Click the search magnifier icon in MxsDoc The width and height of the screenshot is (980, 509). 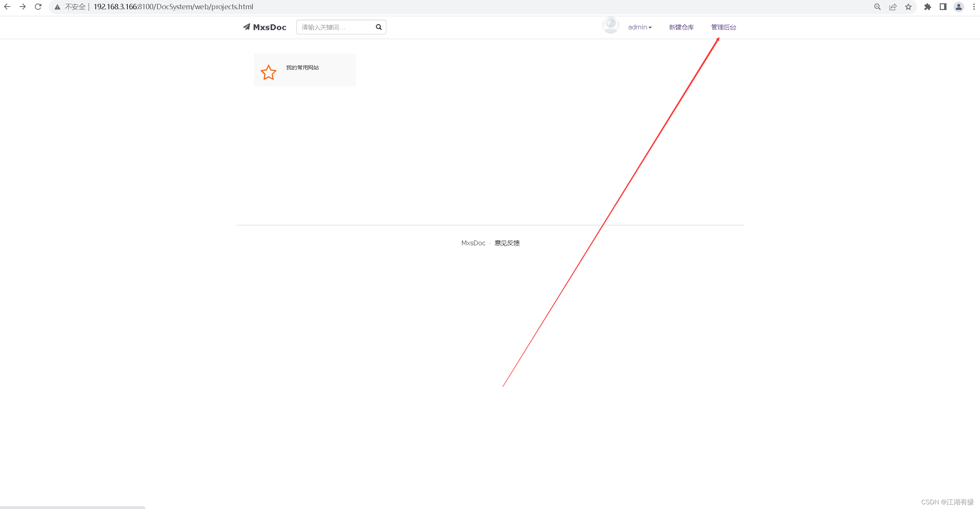point(379,27)
